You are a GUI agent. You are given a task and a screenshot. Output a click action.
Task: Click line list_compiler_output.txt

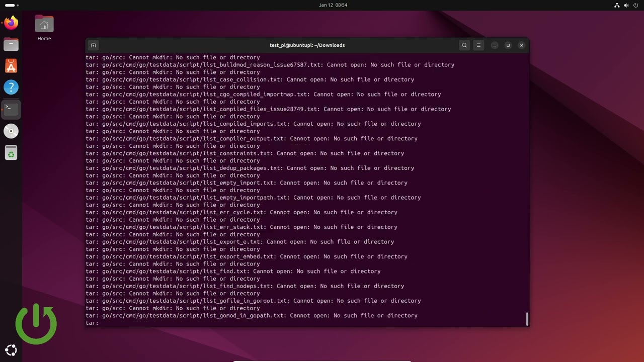coord(252,138)
